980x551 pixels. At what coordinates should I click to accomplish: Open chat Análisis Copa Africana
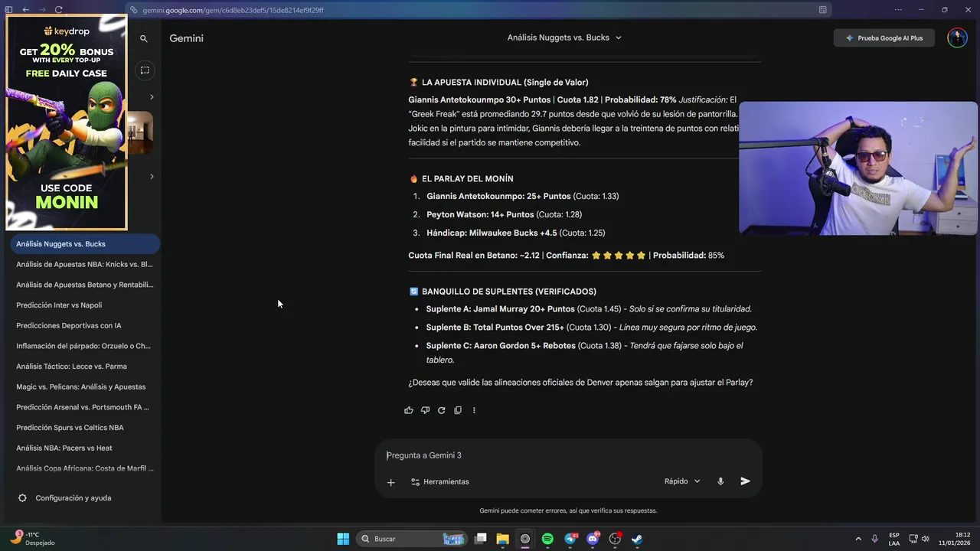tap(84, 468)
